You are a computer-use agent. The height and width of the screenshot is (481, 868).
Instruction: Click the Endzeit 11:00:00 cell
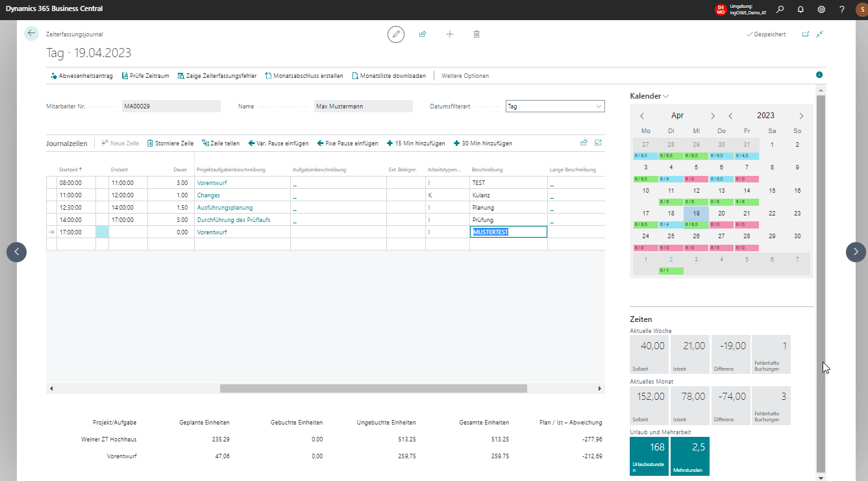click(x=128, y=183)
